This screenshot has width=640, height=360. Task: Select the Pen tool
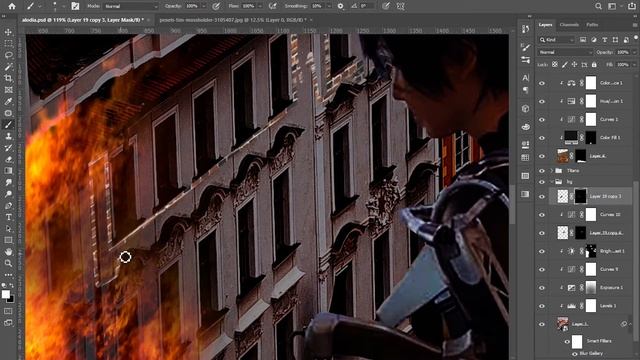pos(8,206)
